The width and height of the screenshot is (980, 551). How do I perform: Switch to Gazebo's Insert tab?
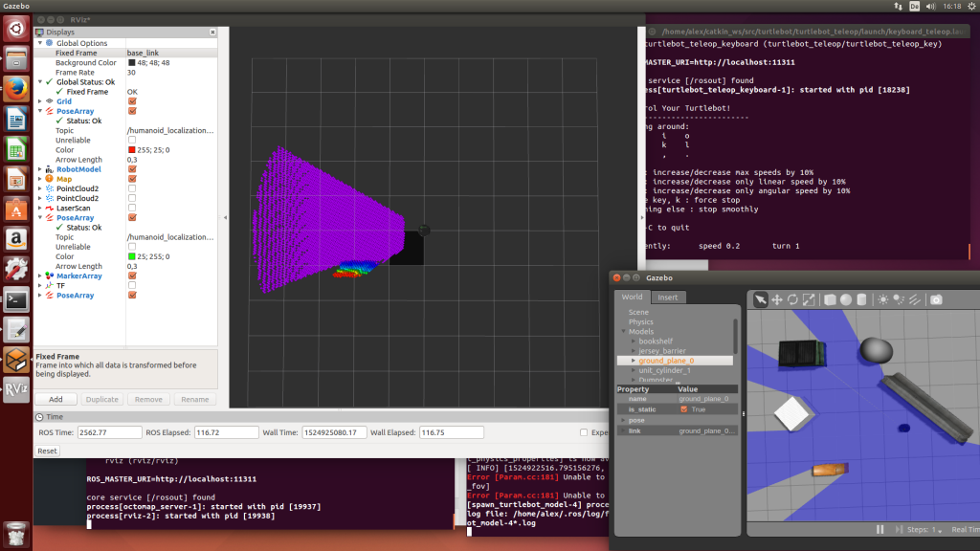[x=667, y=298]
